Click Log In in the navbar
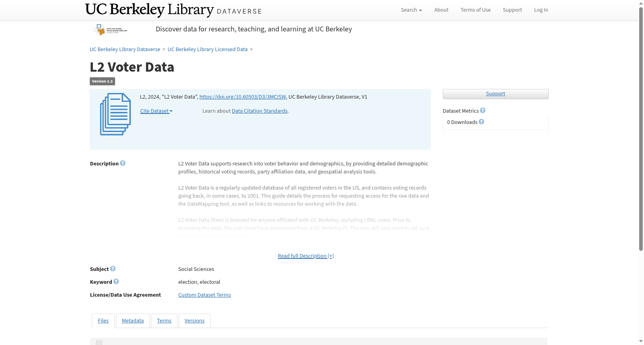The height and width of the screenshot is (345, 644). click(x=541, y=10)
